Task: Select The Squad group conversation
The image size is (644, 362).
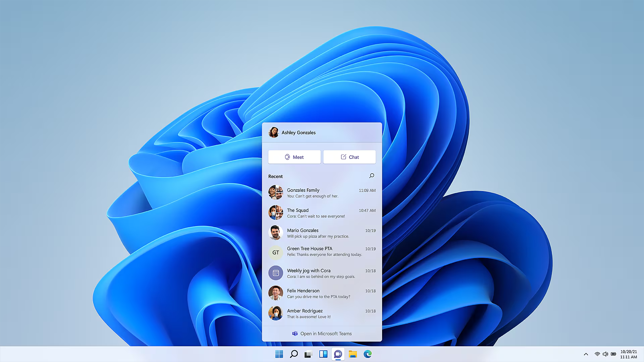Action: click(322, 213)
